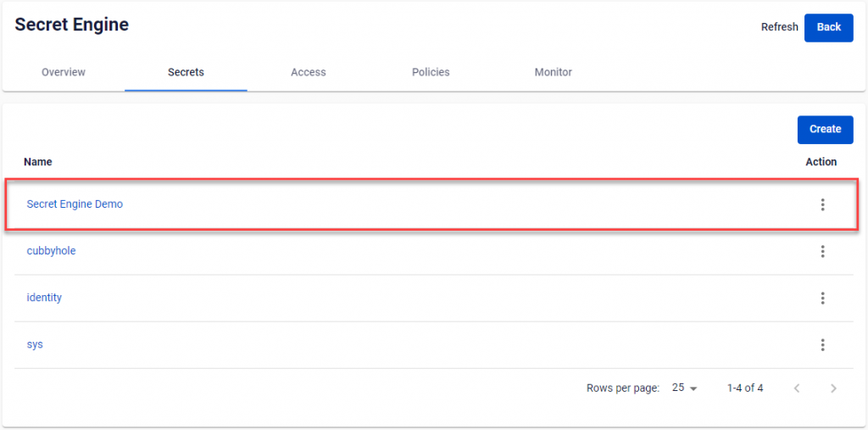This screenshot has width=868, height=430.
Task: Select the identity link in list
Action: [44, 298]
